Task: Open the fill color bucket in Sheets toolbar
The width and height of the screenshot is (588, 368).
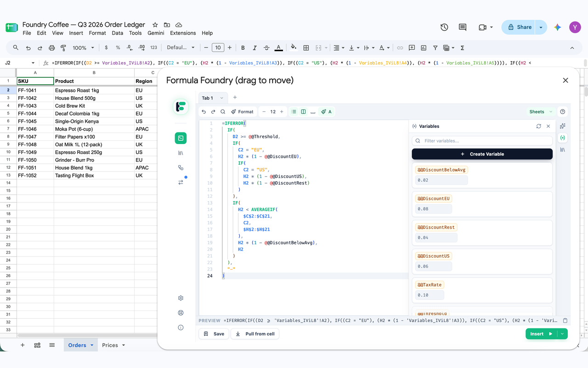Action: tap(294, 47)
